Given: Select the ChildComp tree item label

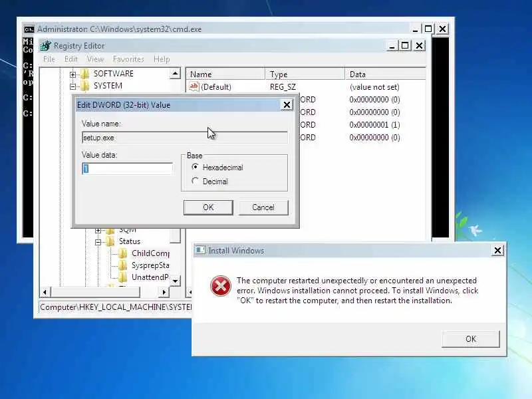Looking at the screenshot, I should tap(150, 253).
